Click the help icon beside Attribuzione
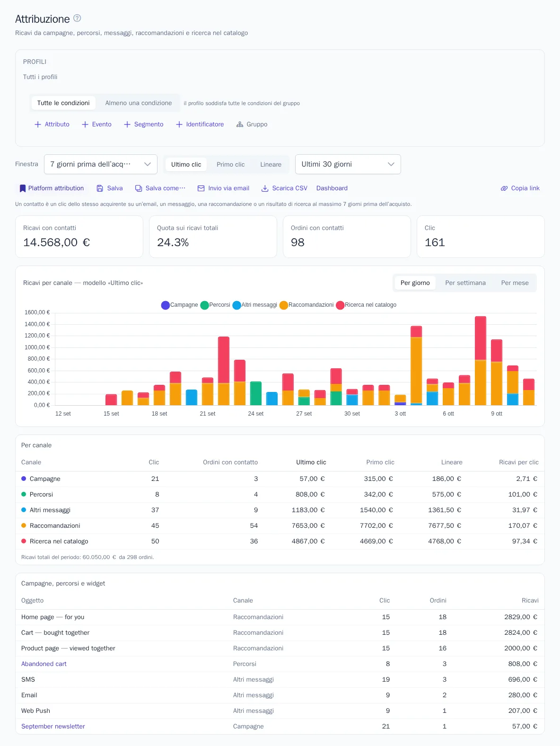Image resolution: width=560 pixels, height=746 pixels. [77, 18]
